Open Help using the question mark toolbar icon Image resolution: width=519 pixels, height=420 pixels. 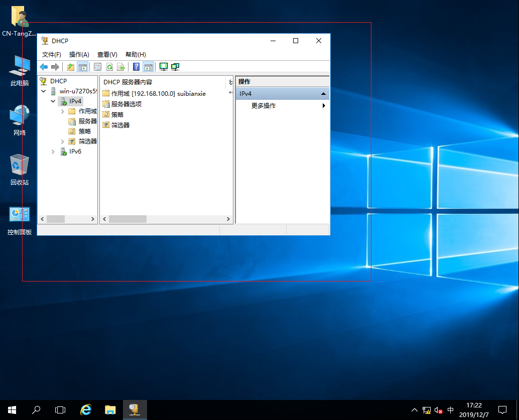(x=135, y=66)
